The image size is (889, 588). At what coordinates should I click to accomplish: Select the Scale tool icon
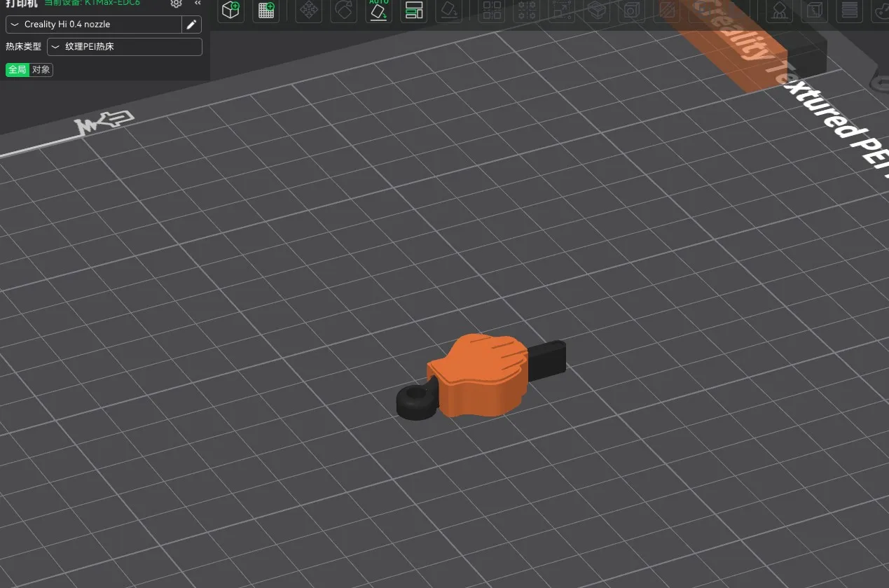tap(562, 10)
